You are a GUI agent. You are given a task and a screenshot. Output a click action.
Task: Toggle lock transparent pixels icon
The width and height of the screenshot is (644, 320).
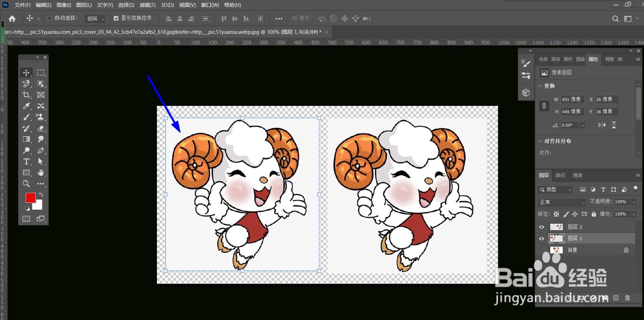556,214
